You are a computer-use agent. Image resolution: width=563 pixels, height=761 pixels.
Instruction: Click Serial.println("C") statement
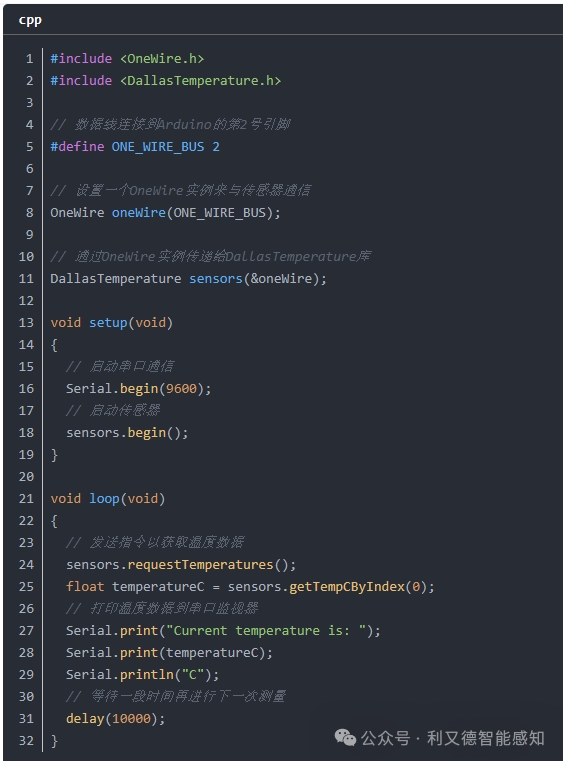pyautogui.click(x=143, y=675)
